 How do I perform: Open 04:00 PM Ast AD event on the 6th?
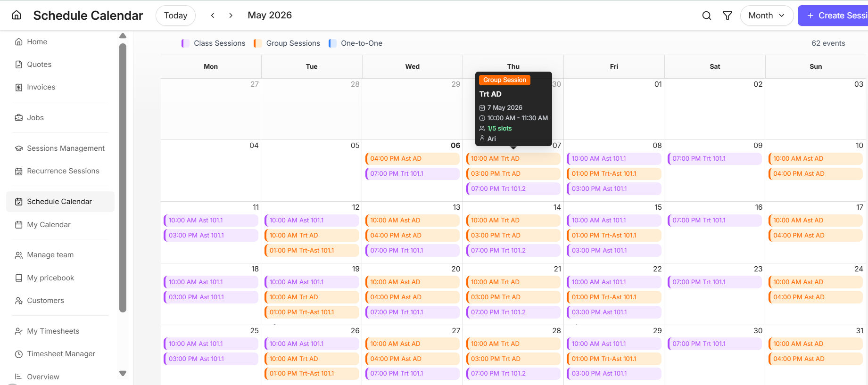[413, 159]
